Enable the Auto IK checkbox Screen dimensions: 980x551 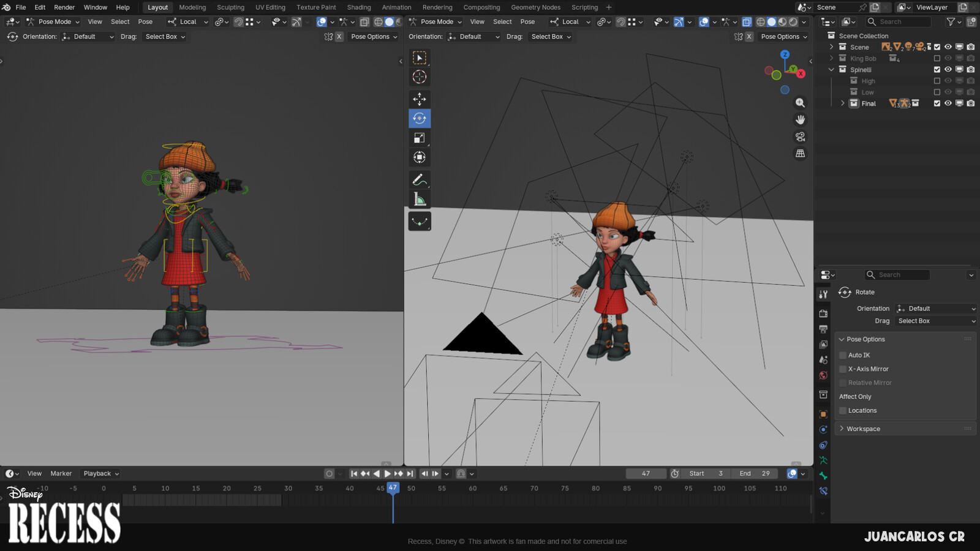[843, 355]
